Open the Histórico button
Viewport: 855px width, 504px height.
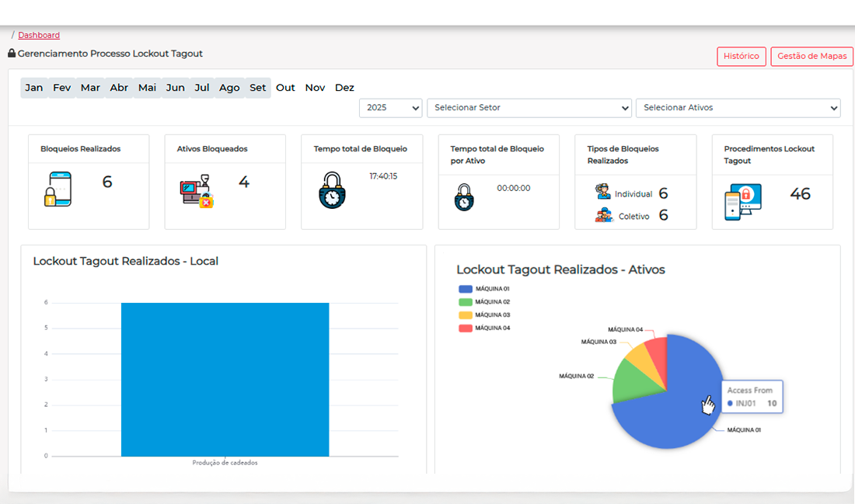click(x=741, y=57)
